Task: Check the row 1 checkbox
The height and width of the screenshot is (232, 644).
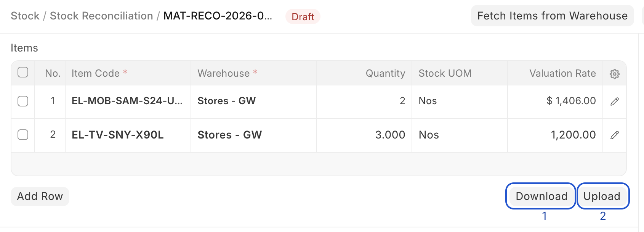Action: (x=23, y=101)
